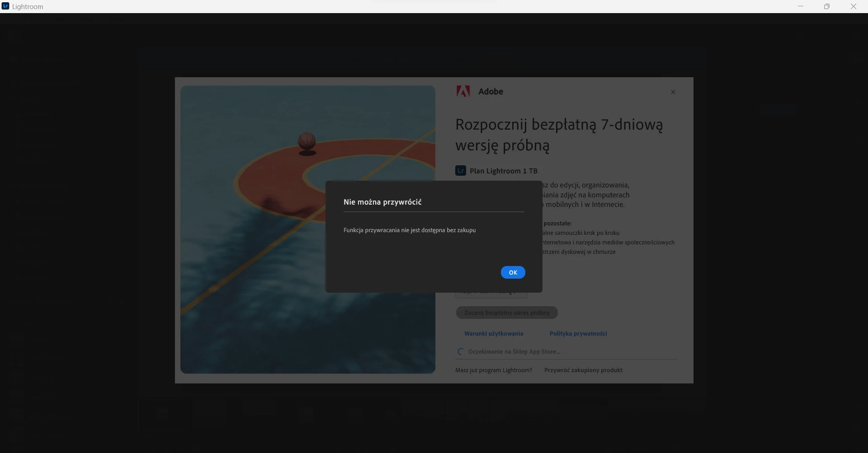Click the Lr icon beside Plan Lightroom 1 TB

click(x=460, y=171)
